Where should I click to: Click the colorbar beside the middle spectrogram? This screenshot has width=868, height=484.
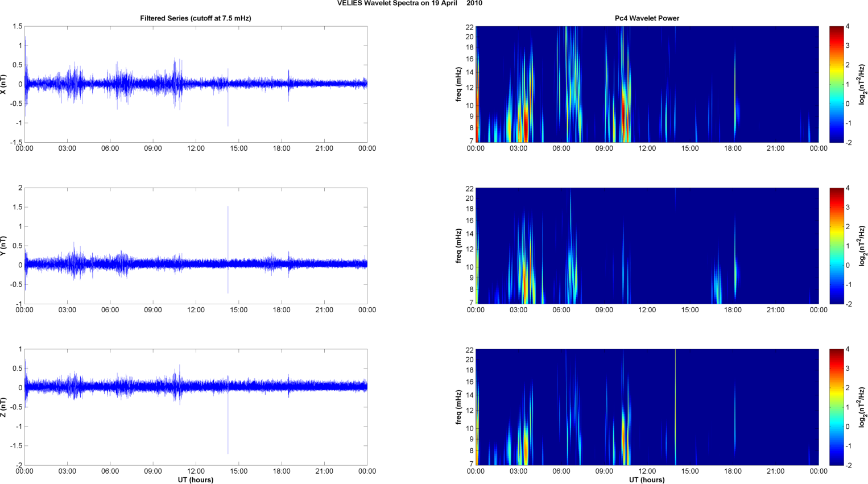(x=836, y=246)
